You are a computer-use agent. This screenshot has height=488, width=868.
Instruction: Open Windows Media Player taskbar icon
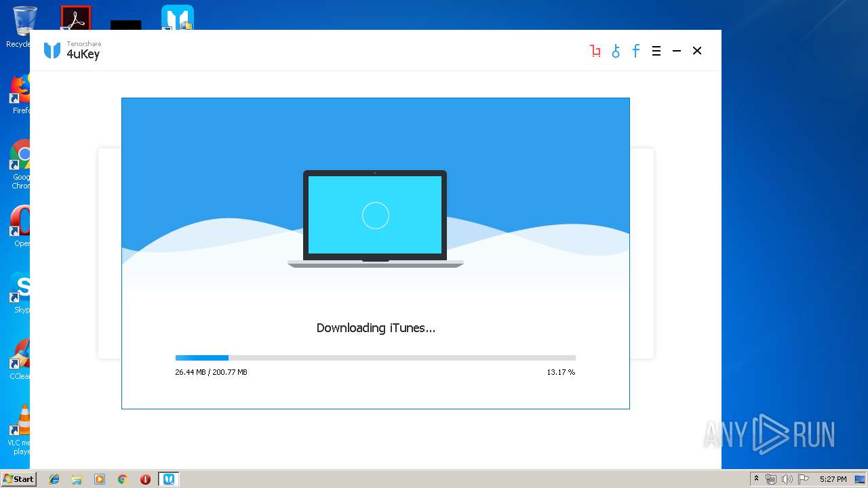point(100,479)
